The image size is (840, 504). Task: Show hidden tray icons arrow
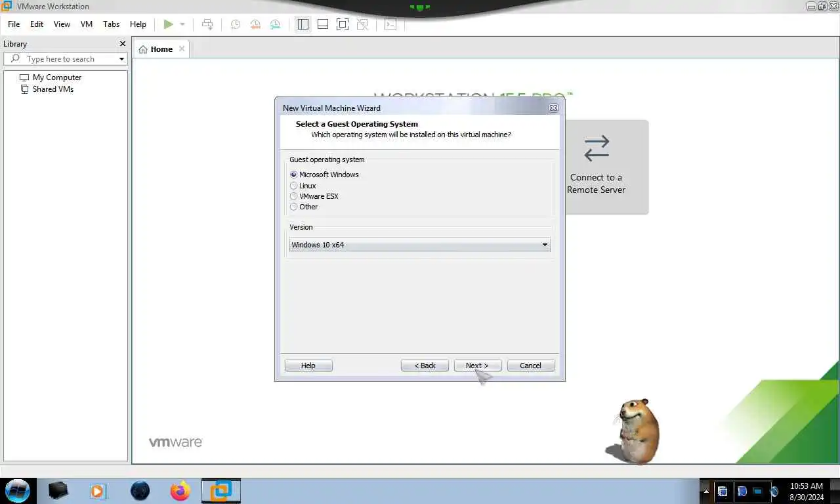tap(707, 491)
